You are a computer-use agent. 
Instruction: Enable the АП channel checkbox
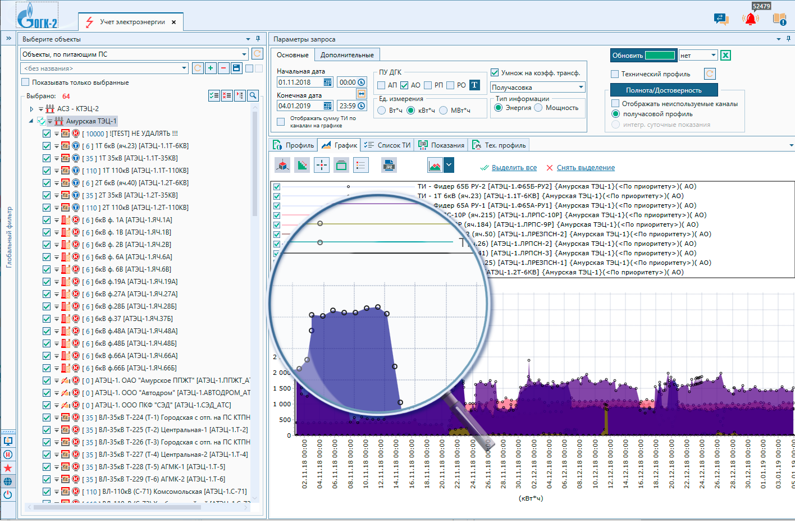click(381, 85)
